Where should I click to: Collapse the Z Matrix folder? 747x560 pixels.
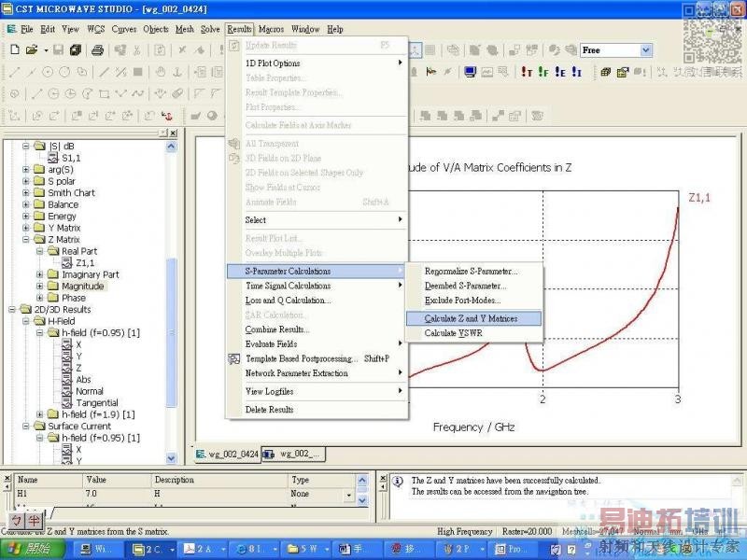click(x=26, y=240)
